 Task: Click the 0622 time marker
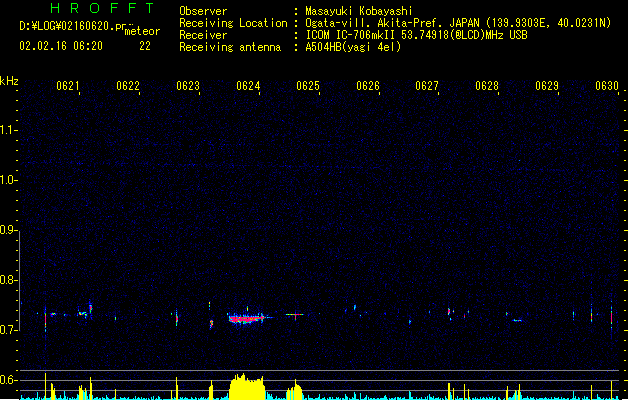coord(128,86)
